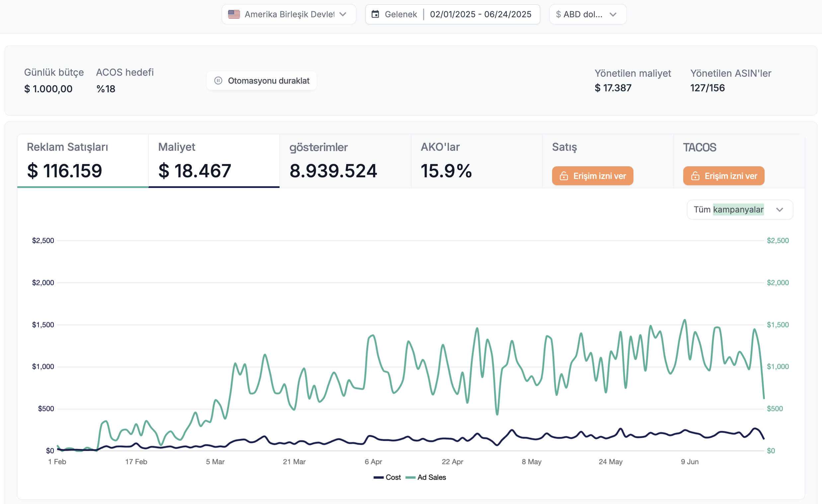
Task: Click the dollar sign currency icon
Action: coord(558,14)
